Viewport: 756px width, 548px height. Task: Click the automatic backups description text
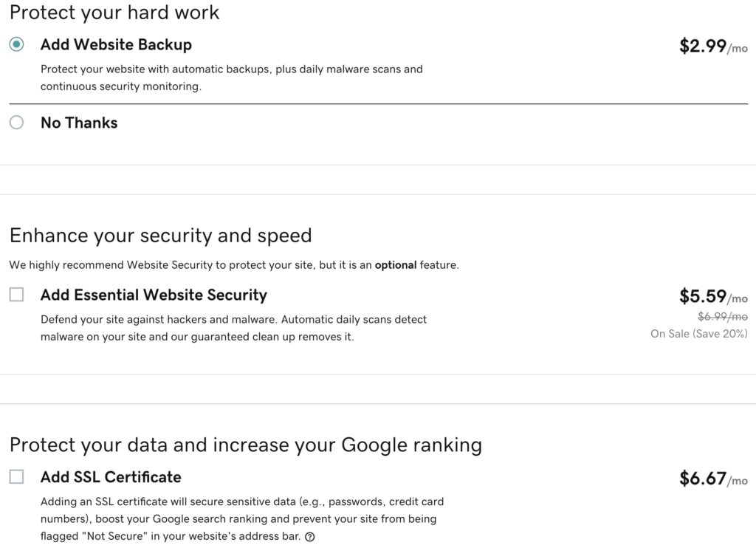click(x=231, y=78)
